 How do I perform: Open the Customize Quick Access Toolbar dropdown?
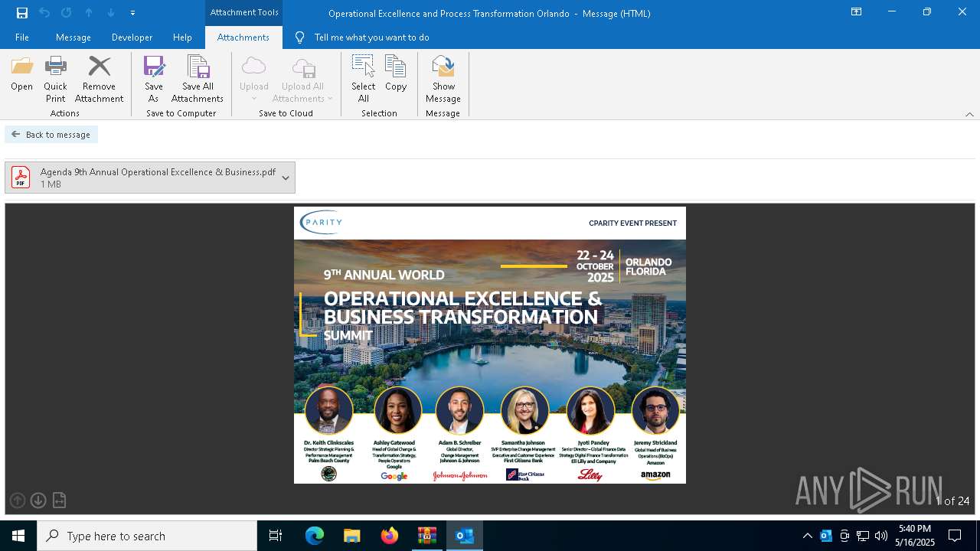point(132,13)
